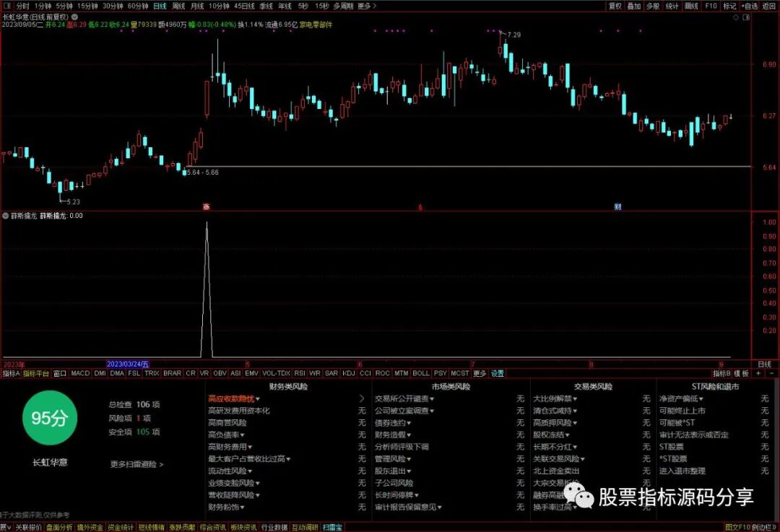Click the 统计 toolbar button

pos(672,6)
